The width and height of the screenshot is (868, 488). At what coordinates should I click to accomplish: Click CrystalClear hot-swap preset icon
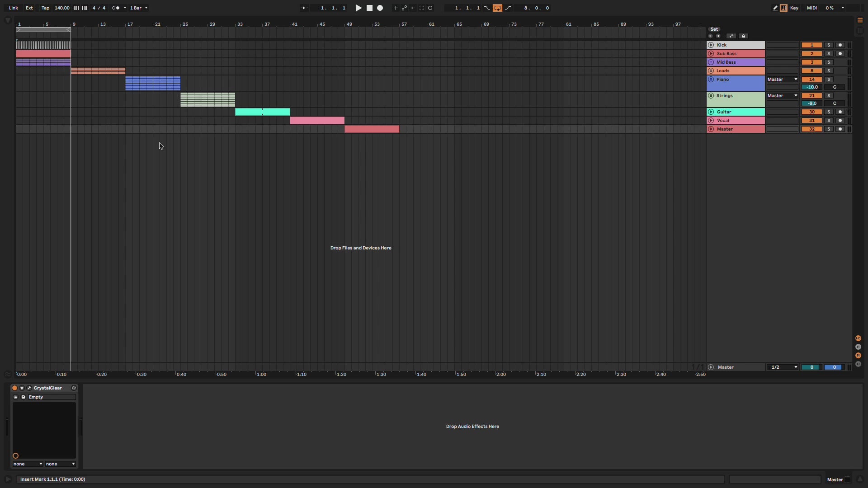coord(74,388)
